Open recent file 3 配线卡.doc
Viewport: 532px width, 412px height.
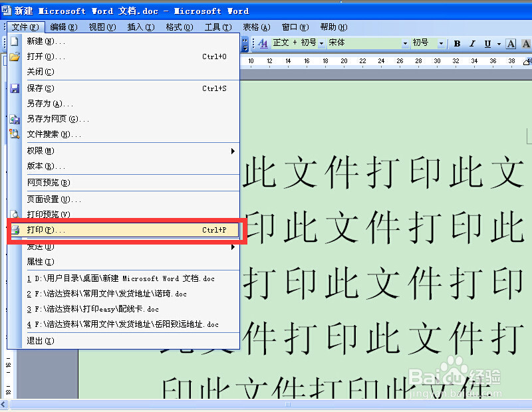124,309
